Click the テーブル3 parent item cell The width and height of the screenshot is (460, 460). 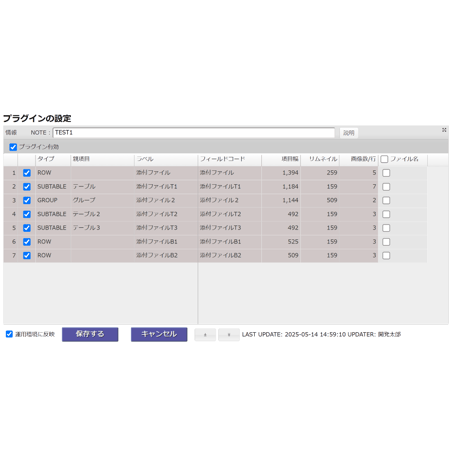(102, 228)
